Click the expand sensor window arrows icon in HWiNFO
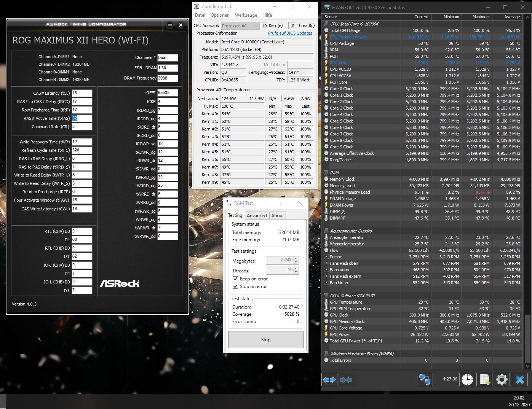This screenshot has height=409, width=532. (x=329, y=380)
